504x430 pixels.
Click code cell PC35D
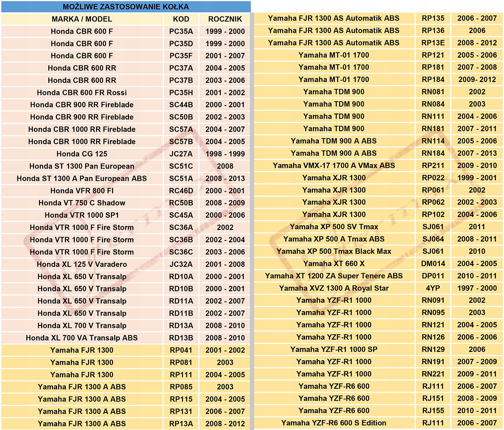(181, 43)
